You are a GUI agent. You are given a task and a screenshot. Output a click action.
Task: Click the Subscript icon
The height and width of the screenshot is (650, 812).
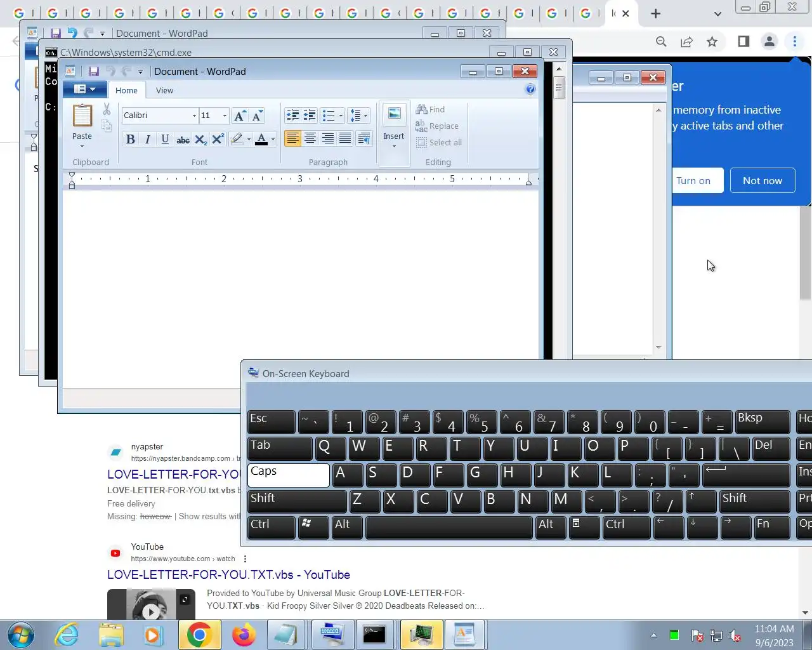(200, 139)
